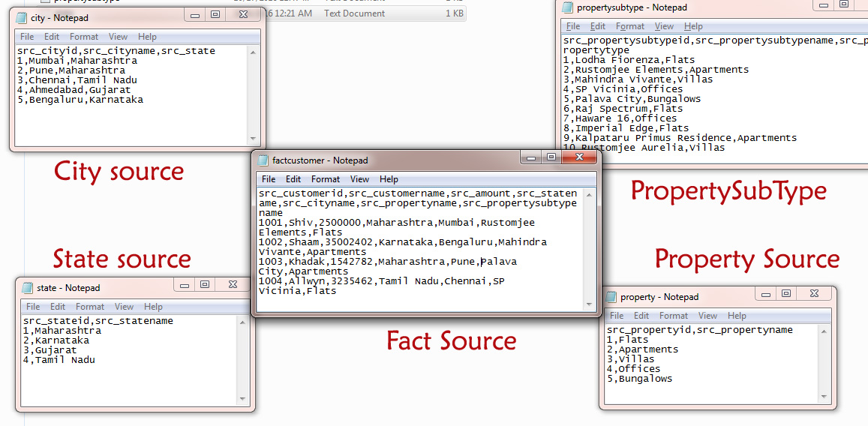868x426 pixels.
Task: Open Help menu in city Notepad
Action: tap(147, 37)
